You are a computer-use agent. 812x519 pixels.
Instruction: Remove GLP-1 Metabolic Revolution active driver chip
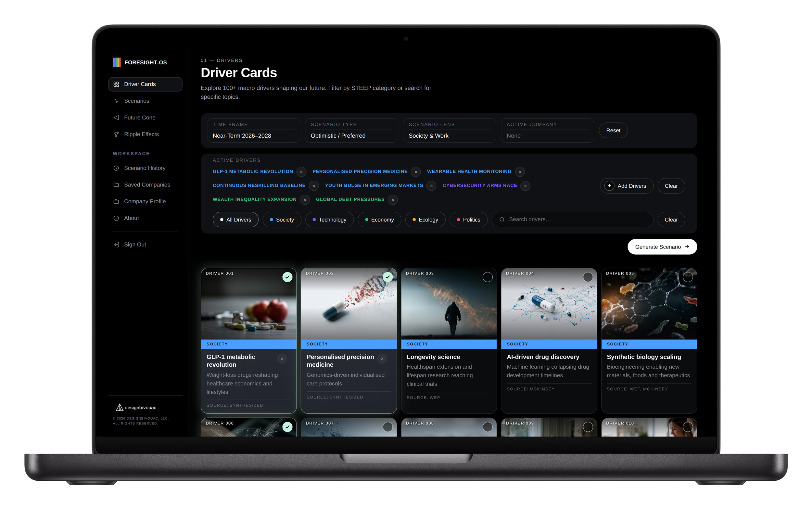click(x=301, y=172)
